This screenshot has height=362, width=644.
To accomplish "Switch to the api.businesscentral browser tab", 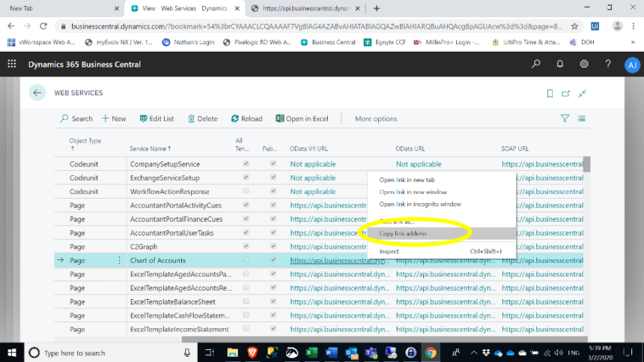I will [x=306, y=8].
